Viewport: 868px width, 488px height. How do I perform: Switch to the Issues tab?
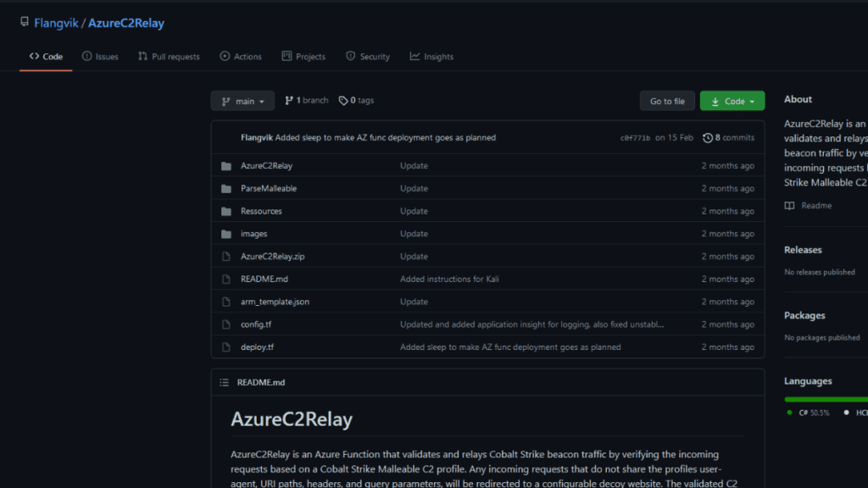click(x=100, y=57)
